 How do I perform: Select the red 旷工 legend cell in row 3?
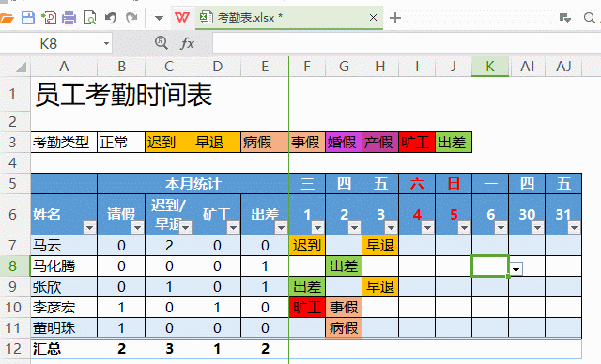click(x=417, y=143)
